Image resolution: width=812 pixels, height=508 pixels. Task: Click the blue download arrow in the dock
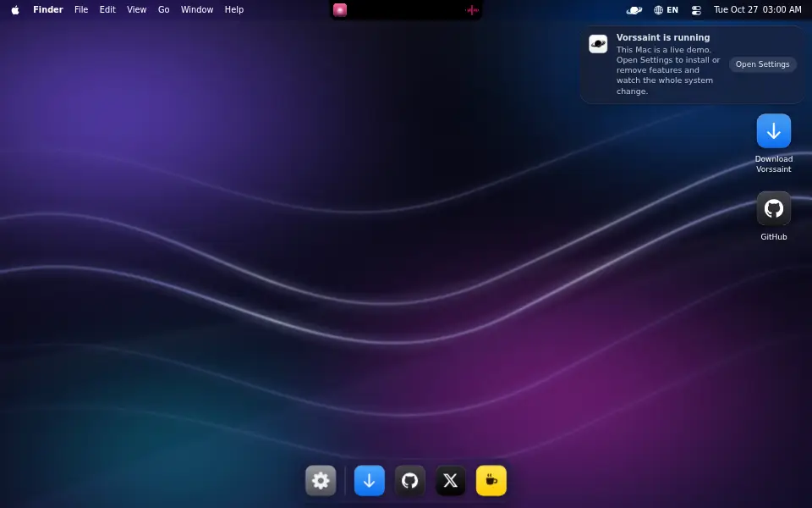click(370, 481)
